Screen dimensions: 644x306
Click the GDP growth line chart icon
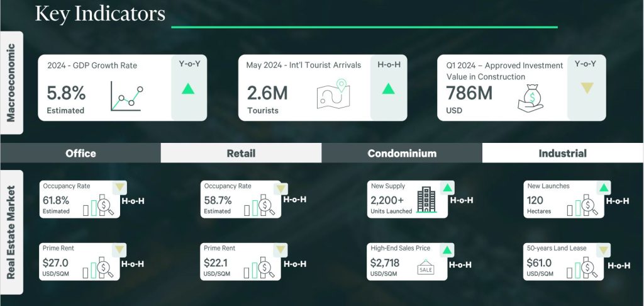[x=126, y=96]
